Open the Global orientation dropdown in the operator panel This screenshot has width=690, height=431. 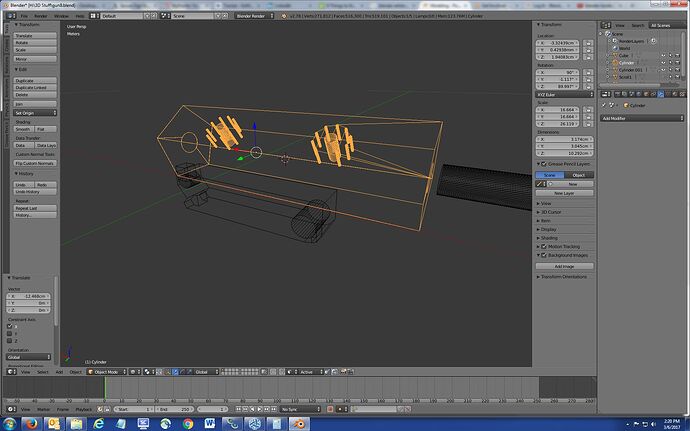pyautogui.click(x=29, y=357)
